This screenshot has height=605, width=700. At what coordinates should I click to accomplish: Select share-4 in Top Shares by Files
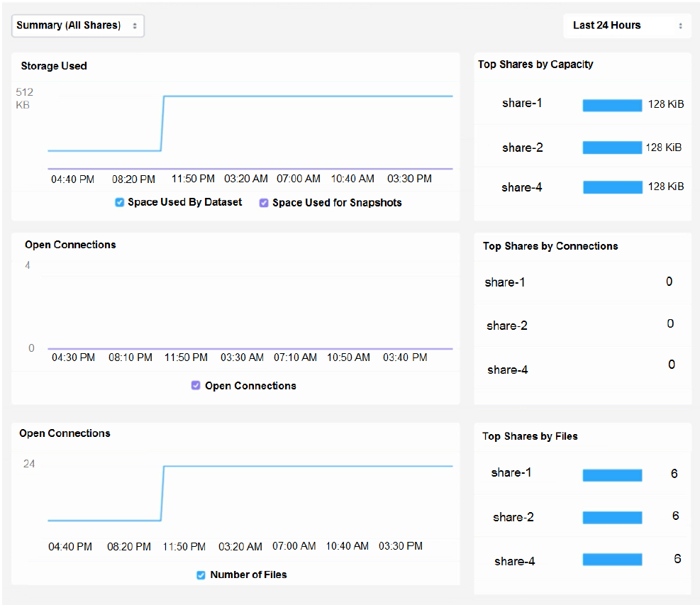pos(515,562)
